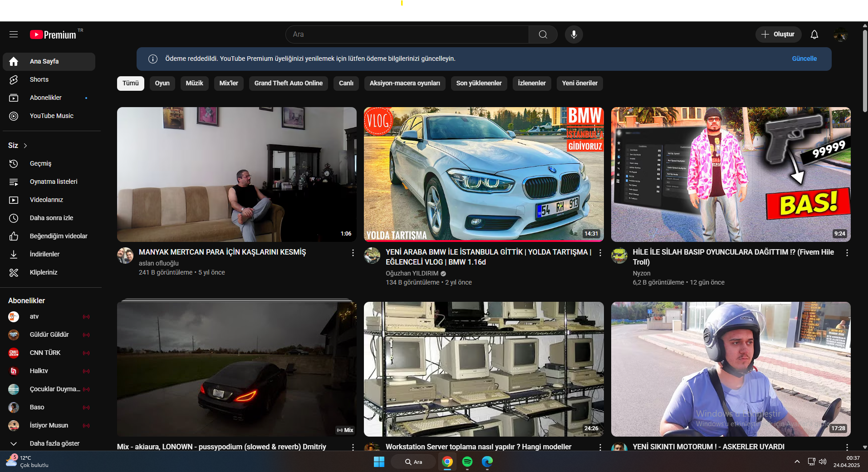Select Son yüklenenler chip
This screenshot has width=868, height=472.
(479, 83)
